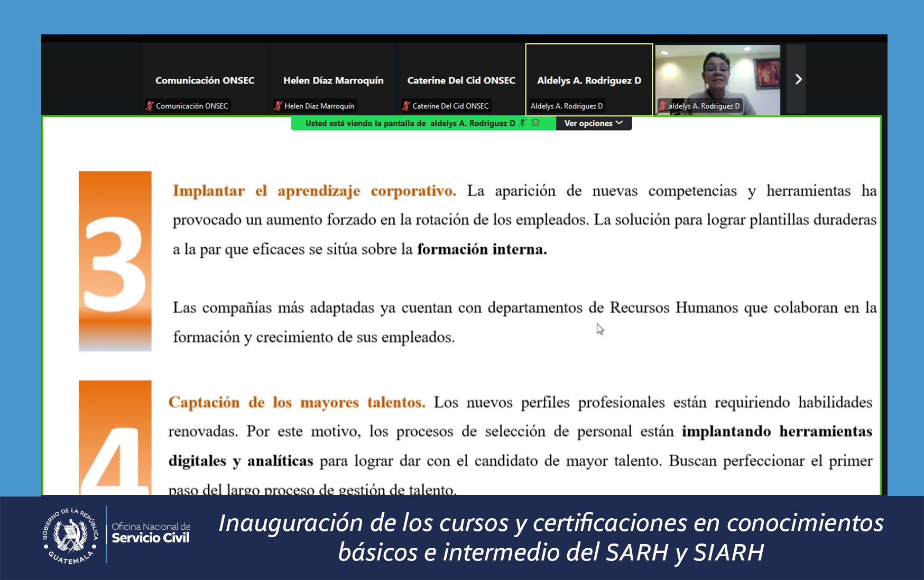924x580 pixels.
Task: Click the Oficina Nacional de Servicio Civil text
Action: [x=151, y=533]
